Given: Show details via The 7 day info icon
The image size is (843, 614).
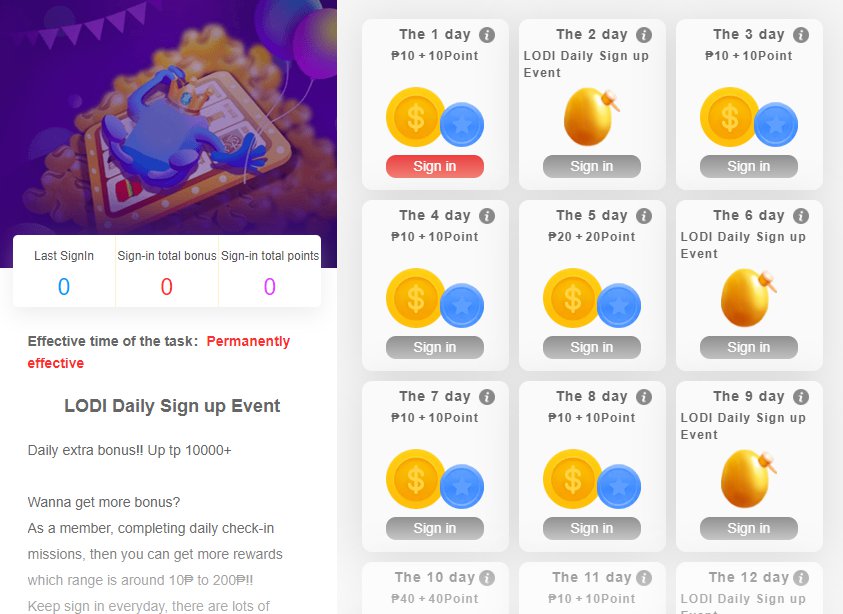Looking at the screenshot, I should coord(487,397).
